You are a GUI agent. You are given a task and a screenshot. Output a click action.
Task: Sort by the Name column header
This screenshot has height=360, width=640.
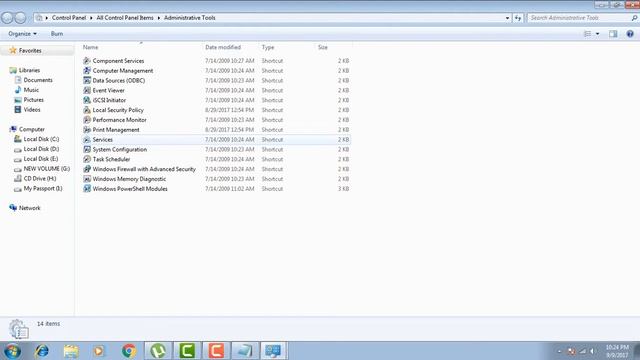pos(91,47)
